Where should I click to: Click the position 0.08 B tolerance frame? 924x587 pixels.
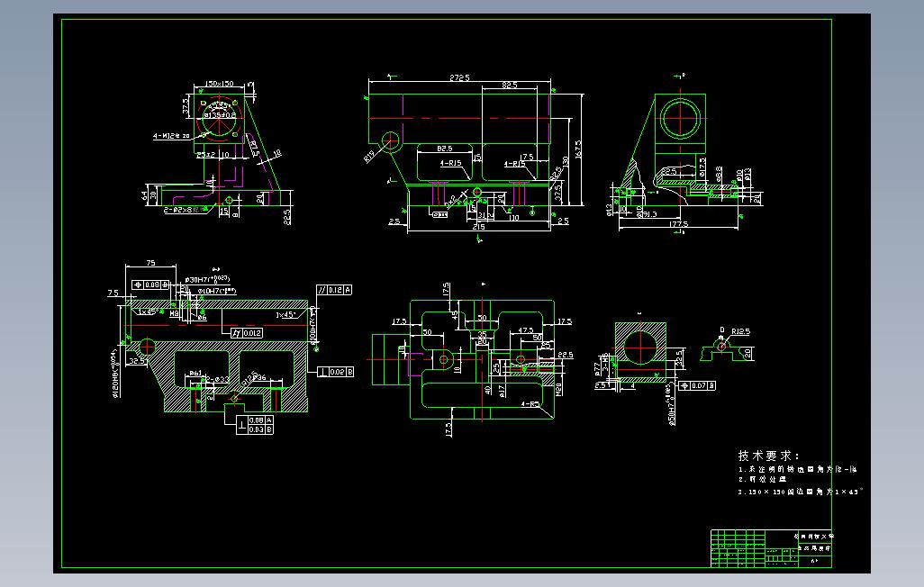[151, 284]
